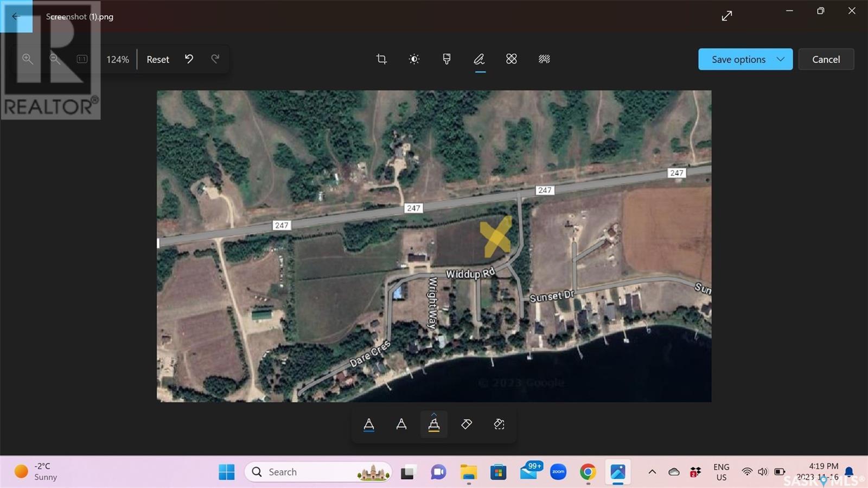Open the Erase/retouch tool
The width and height of the screenshot is (868, 488).
click(512, 59)
